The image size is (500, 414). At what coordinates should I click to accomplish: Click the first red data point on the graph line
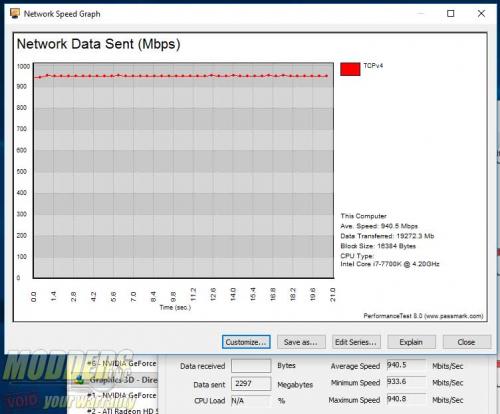(40, 77)
